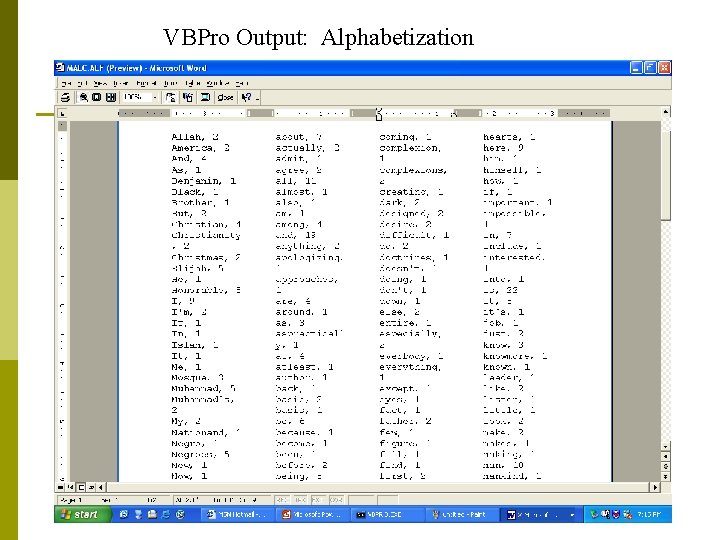Click the tab selector at ruler corner
Image resolution: width=720 pixels, height=540 pixels.
[x=62, y=113]
